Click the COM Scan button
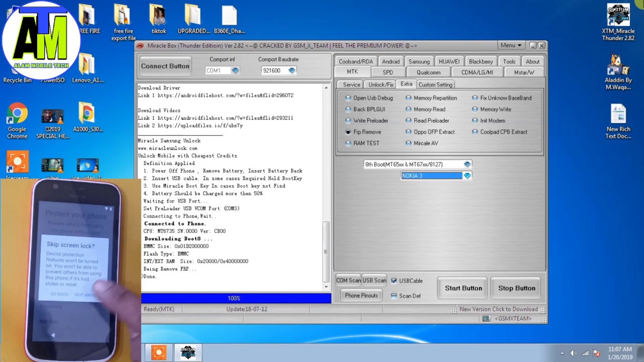Image resolution: width=644 pixels, height=362 pixels. (348, 281)
